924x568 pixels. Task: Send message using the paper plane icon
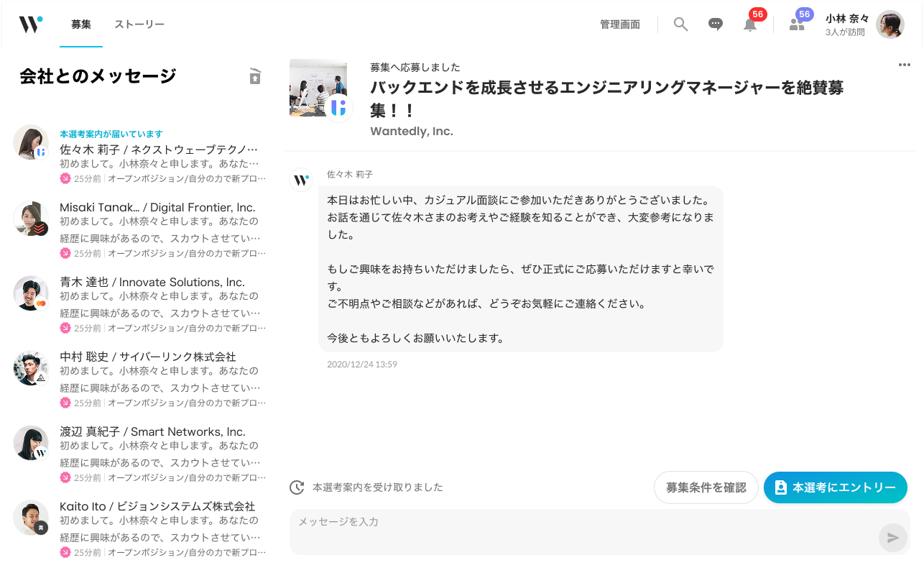click(893, 537)
